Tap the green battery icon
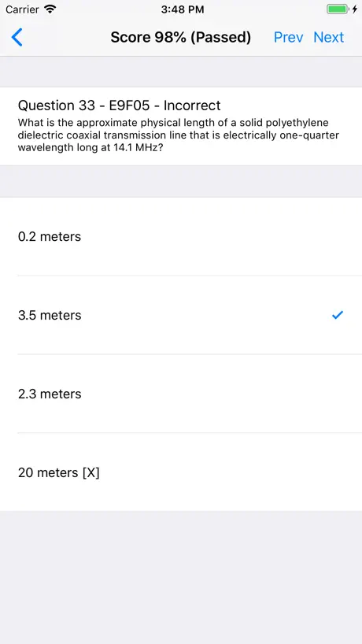 pos(338,9)
